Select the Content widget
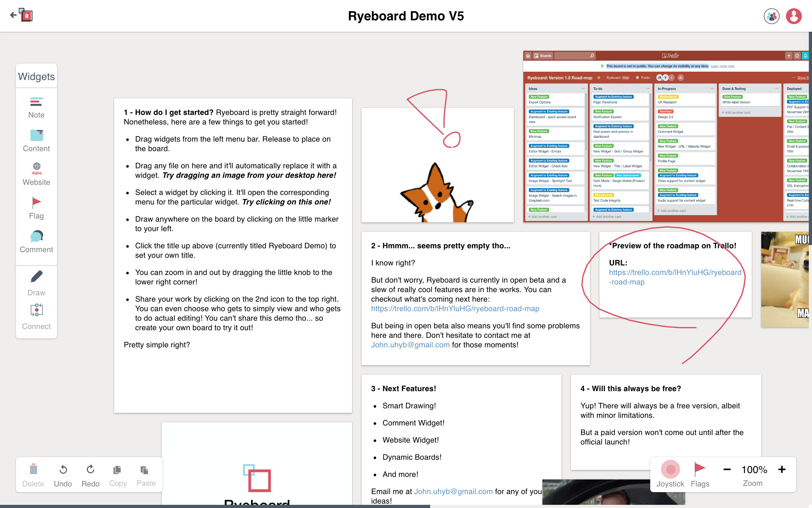The width and height of the screenshot is (812, 508). click(36, 141)
